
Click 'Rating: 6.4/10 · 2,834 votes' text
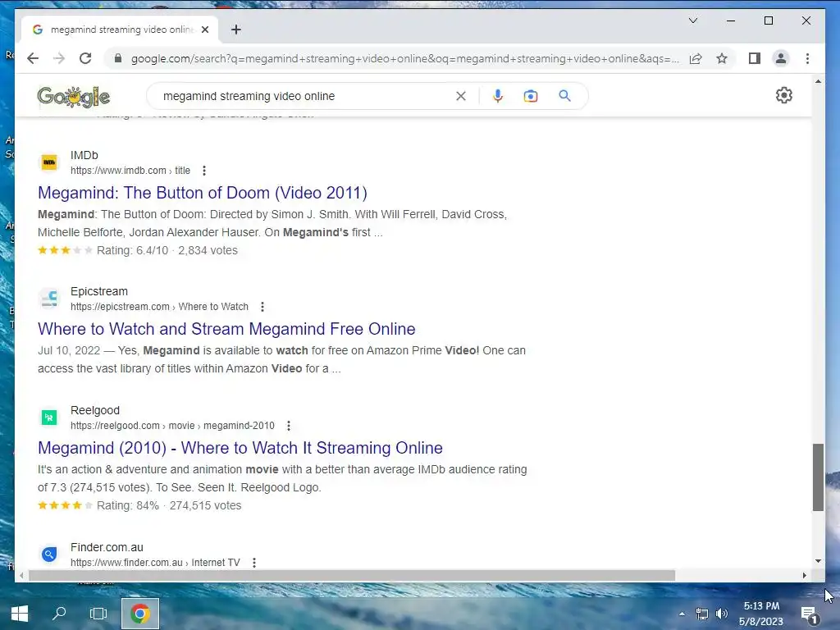click(167, 250)
